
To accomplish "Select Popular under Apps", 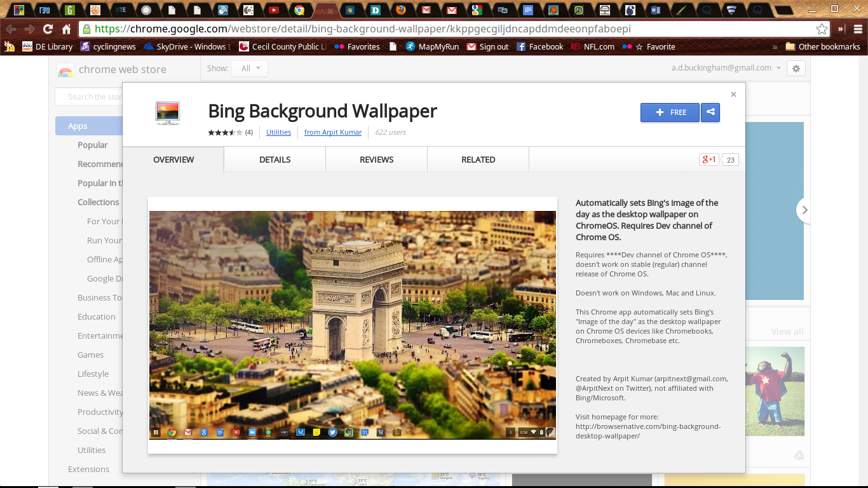I will pos(93,145).
